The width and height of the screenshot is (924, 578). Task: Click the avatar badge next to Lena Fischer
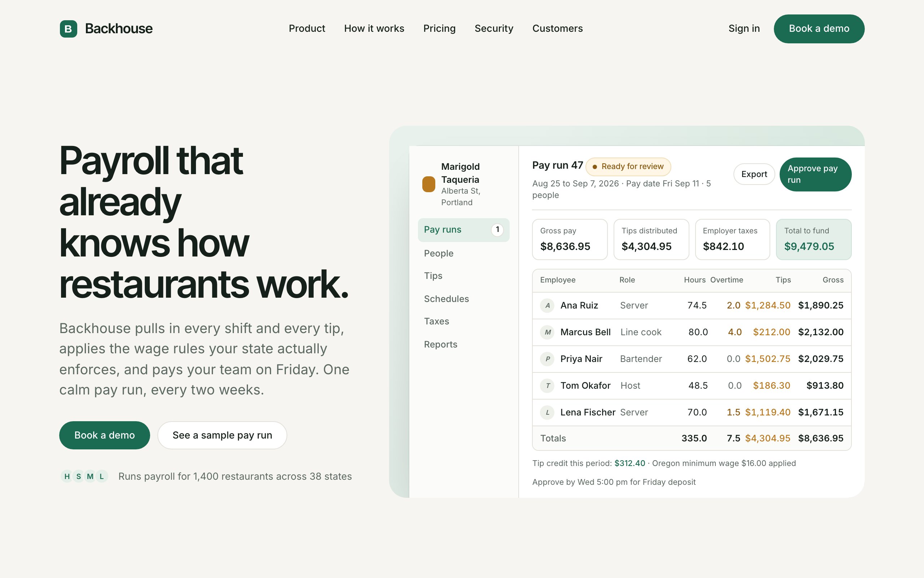click(x=547, y=413)
